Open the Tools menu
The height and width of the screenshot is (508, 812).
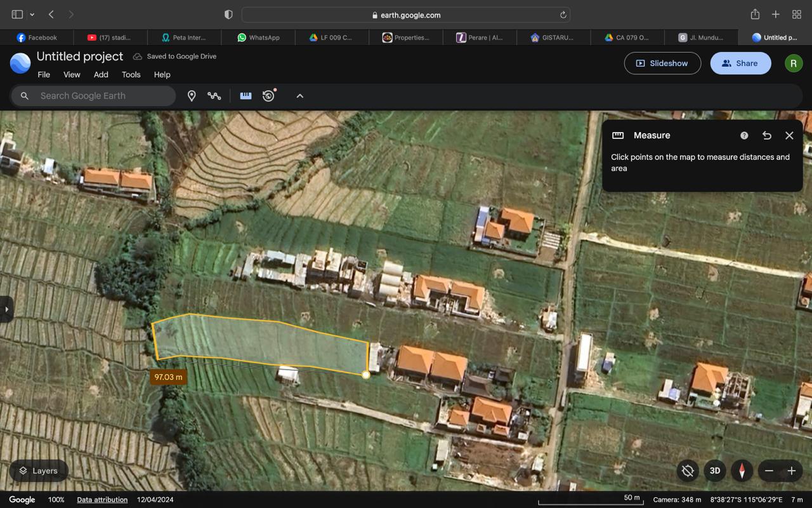pyautogui.click(x=131, y=74)
